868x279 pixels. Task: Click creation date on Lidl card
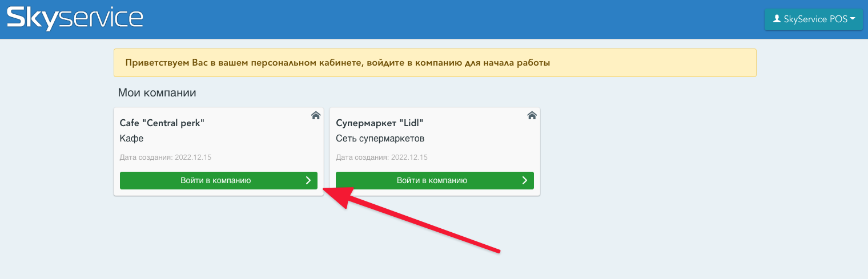(x=381, y=157)
